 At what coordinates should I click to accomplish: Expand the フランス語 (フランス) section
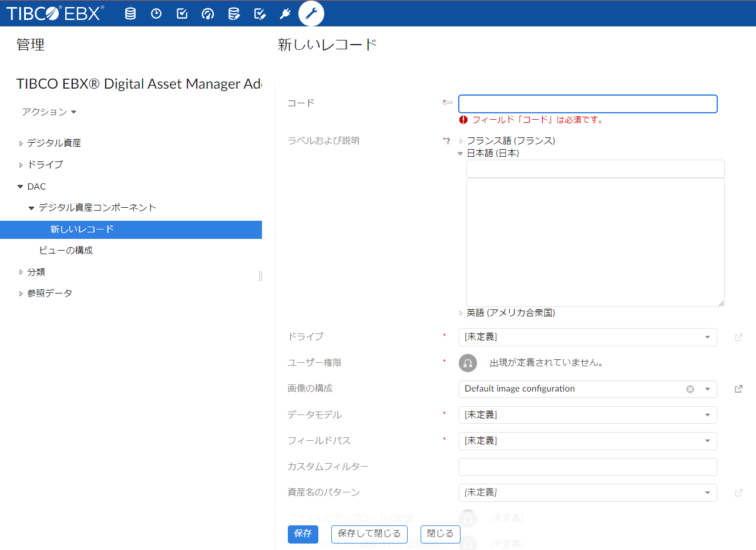point(461,141)
